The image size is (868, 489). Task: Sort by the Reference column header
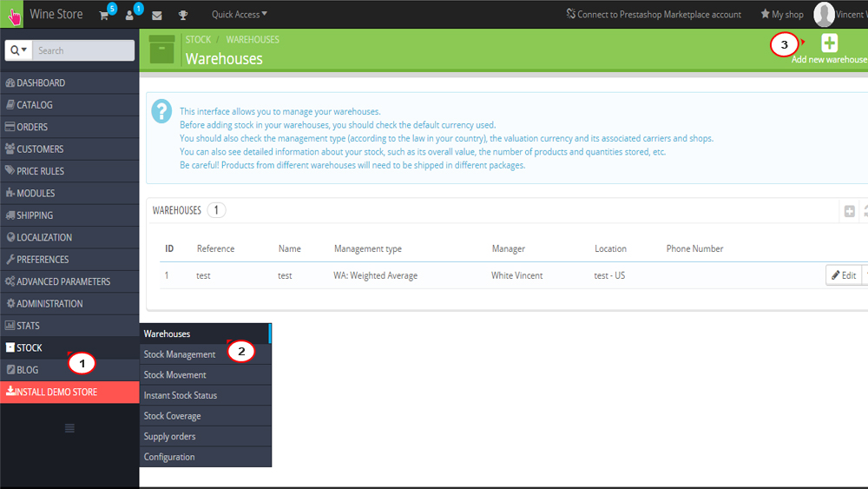215,248
